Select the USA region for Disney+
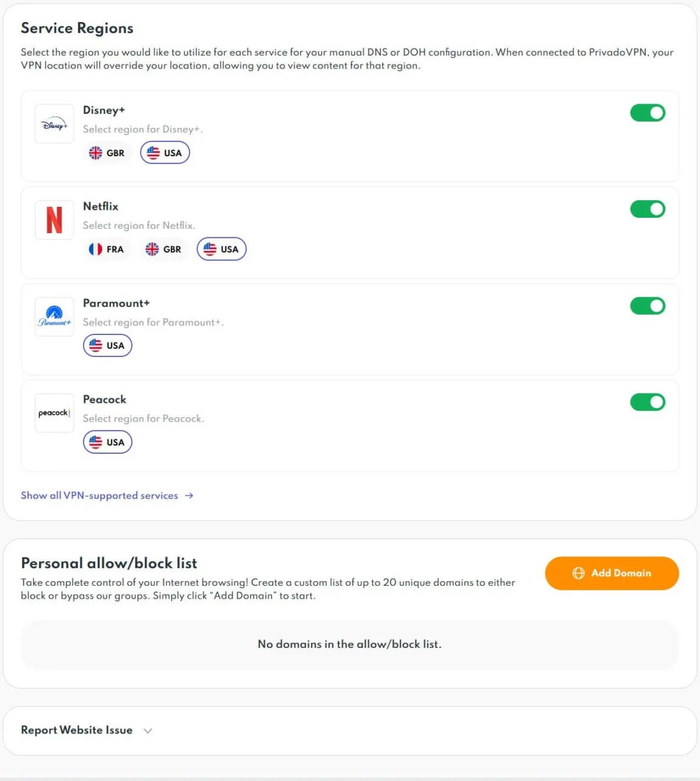The height and width of the screenshot is (781, 700). [x=165, y=153]
